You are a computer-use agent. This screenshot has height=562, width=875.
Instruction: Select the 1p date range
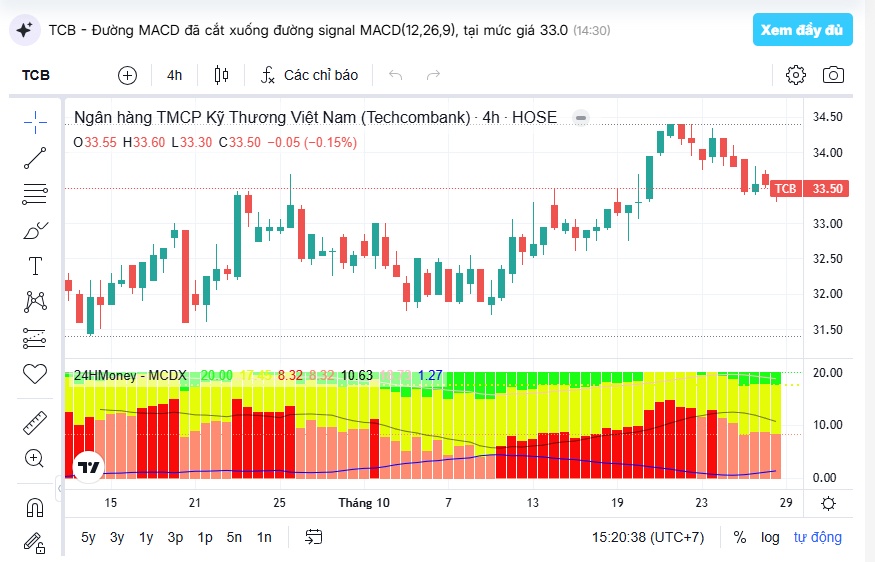205,537
